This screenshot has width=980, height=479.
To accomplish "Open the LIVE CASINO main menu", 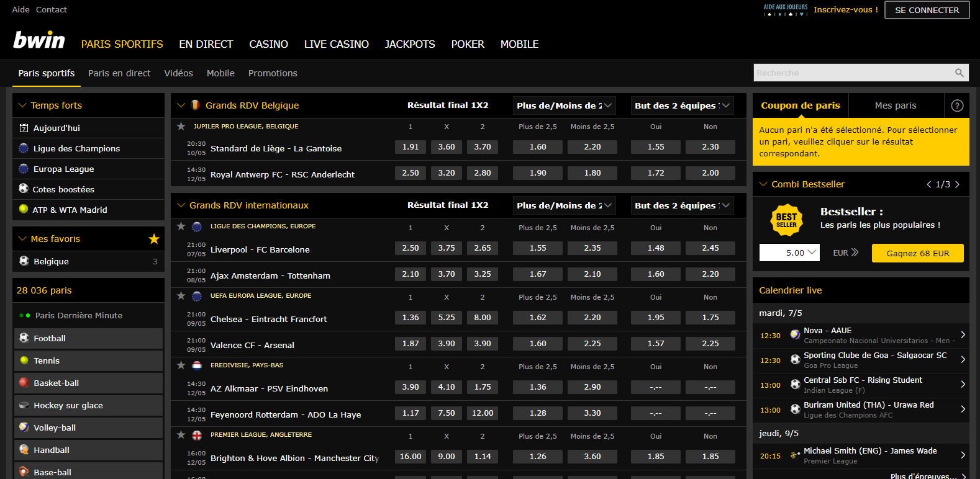I will (x=337, y=44).
